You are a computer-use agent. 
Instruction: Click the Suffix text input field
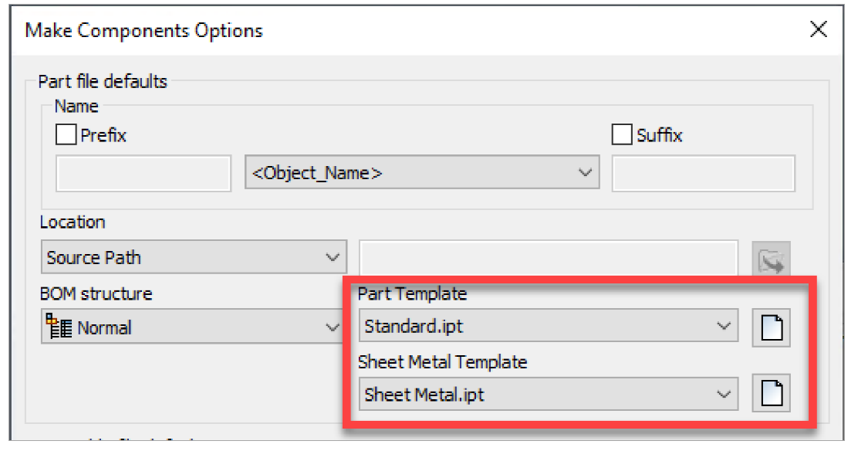(703, 174)
